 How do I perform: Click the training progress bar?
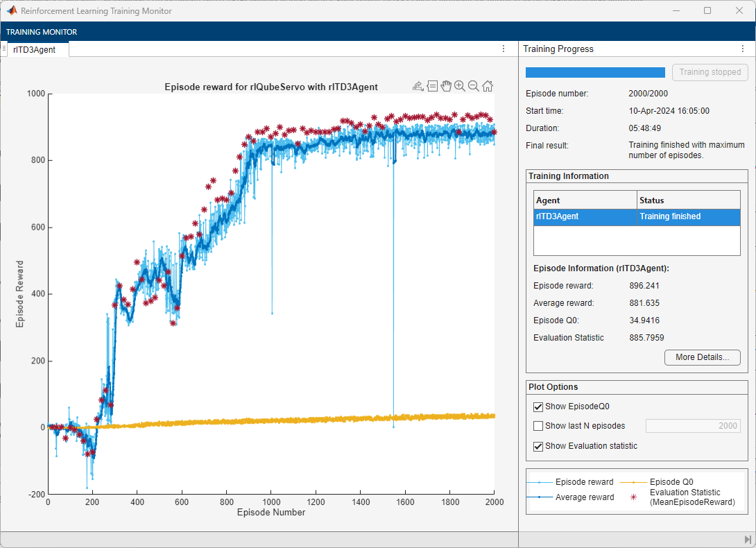(594, 72)
